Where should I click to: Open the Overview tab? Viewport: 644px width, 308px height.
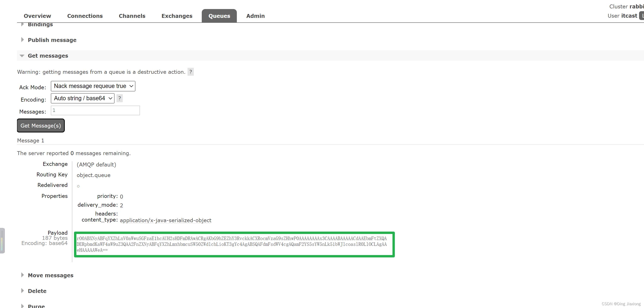(x=37, y=16)
